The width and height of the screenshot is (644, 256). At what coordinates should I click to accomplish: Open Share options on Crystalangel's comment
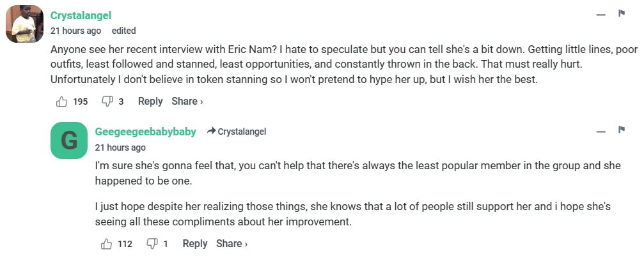(x=187, y=101)
